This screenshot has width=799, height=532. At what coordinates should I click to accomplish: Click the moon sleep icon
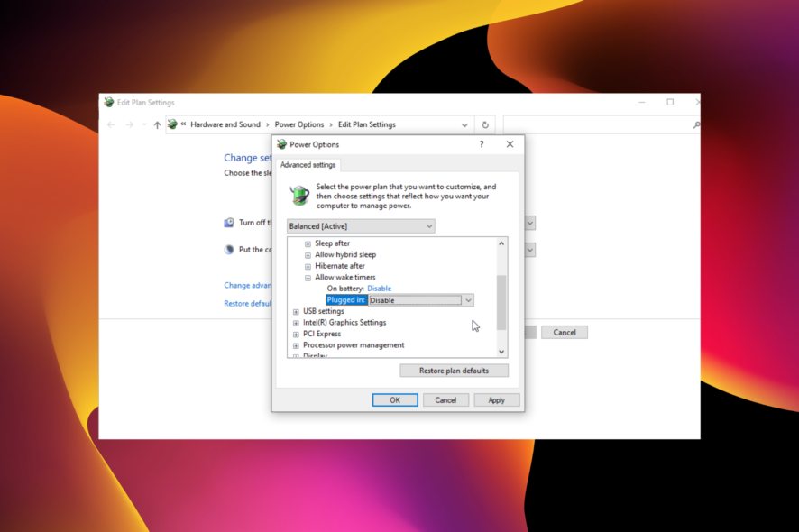pos(229,250)
